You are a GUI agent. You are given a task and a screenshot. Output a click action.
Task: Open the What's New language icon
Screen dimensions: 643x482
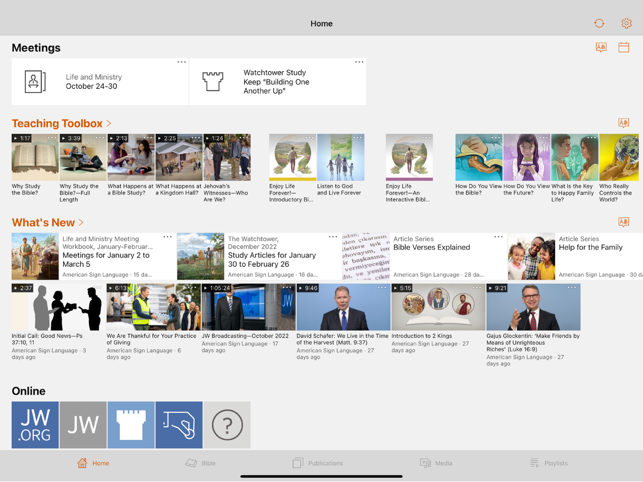[624, 222]
